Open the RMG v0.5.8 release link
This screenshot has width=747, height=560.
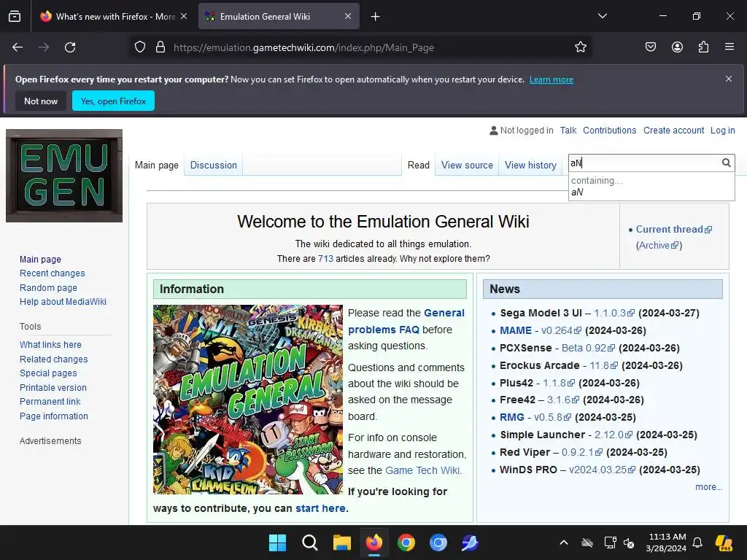[552, 417]
